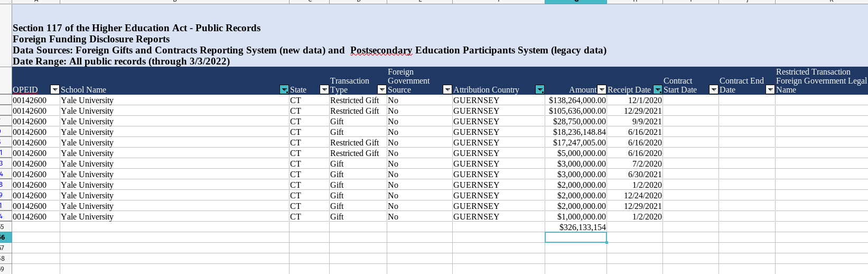Click the 'Data Sources' description line

point(310,50)
